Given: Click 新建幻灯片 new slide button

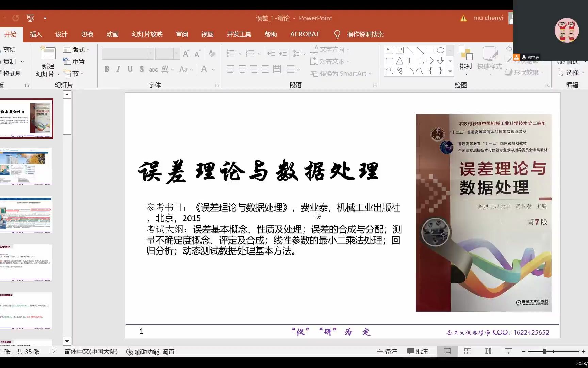Looking at the screenshot, I should [48, 61].
